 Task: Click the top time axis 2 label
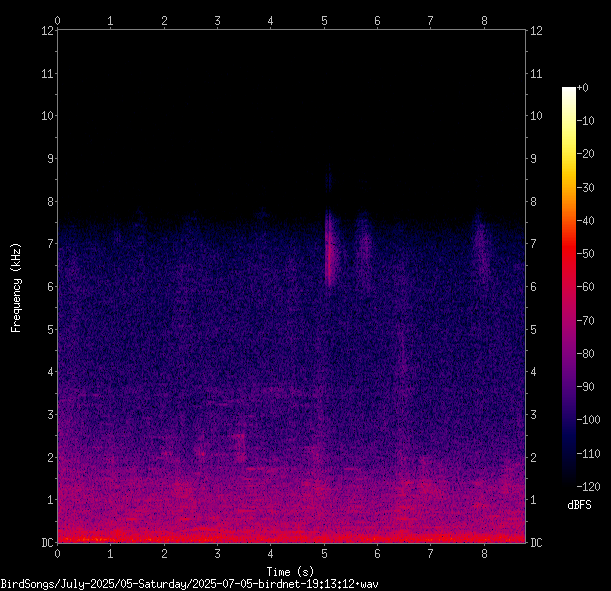(164, 21)
